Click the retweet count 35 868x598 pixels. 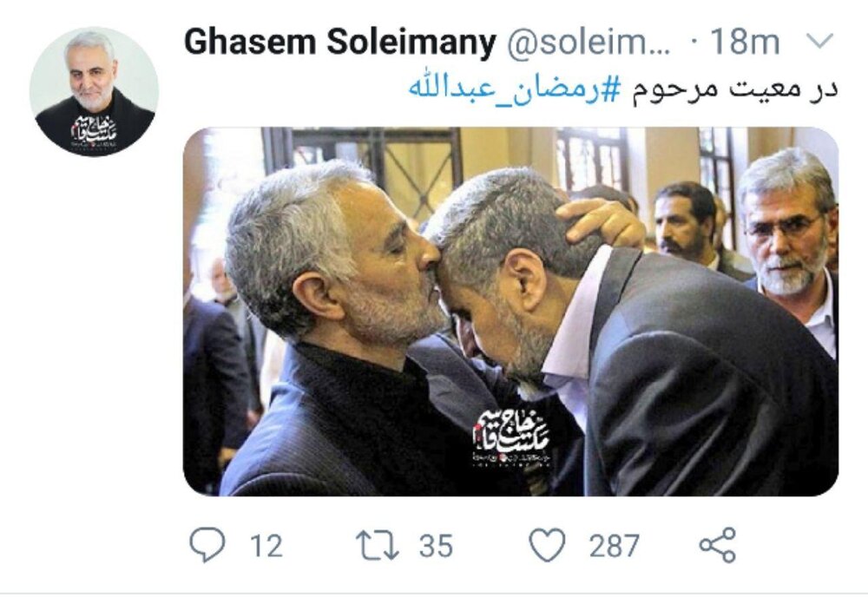point(436,545)
